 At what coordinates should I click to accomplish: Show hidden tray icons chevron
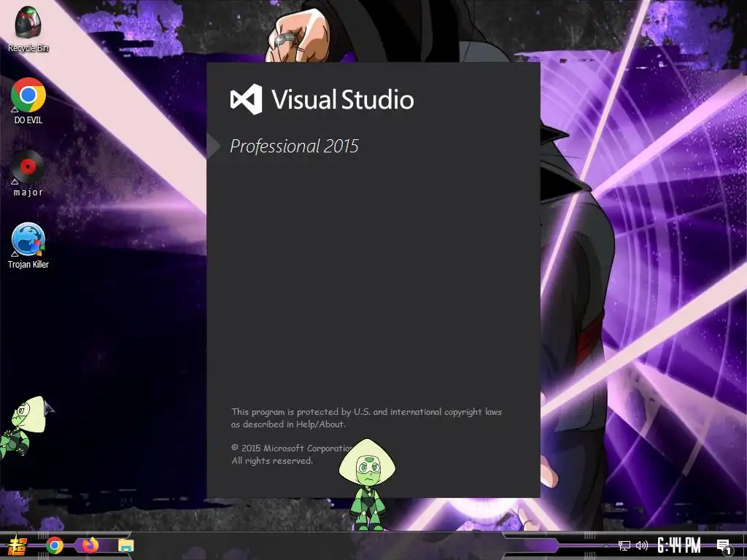pos(606,545)
